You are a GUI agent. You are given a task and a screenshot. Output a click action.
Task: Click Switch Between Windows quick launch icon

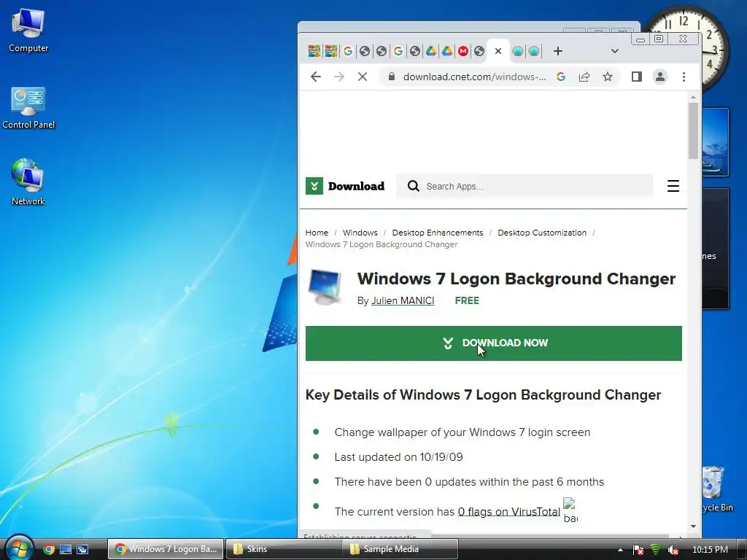83,549
